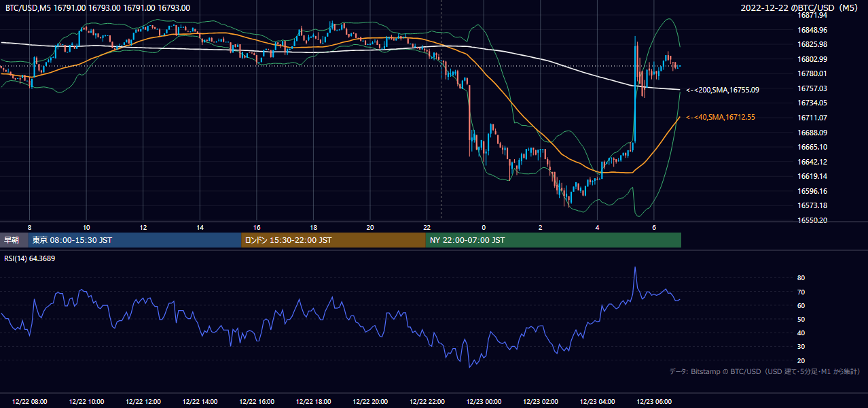Click the bottom time label 12/22 16:00
868x408 pixels.
[x=257, y=402]
